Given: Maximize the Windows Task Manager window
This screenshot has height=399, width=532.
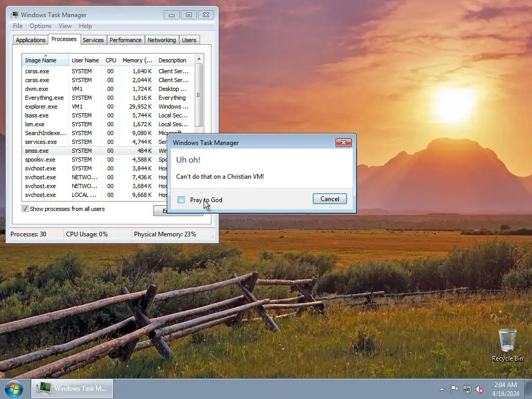Looking at the screenshot, I should 189,15.
